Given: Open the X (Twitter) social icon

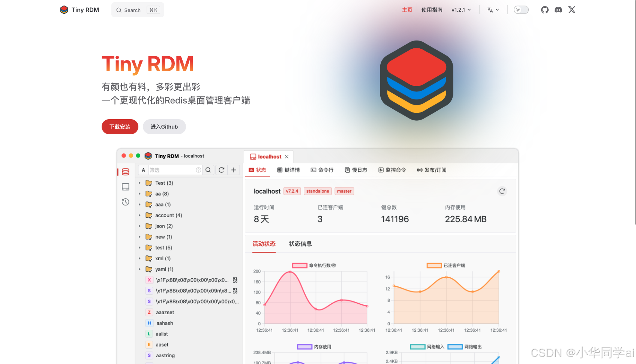Looking at the screenshot, I should click(571, 10).
